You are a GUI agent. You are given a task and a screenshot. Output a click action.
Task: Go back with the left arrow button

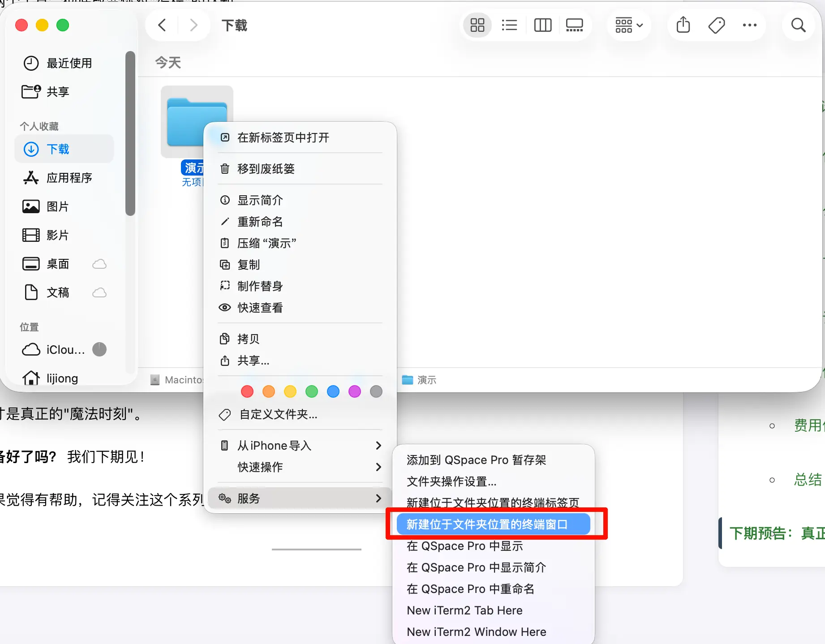click(162, 25)
